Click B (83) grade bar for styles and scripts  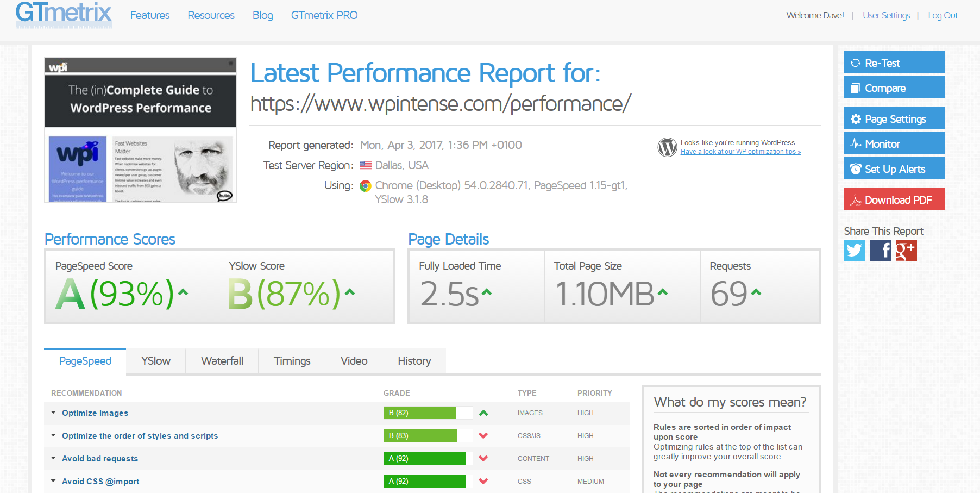(x=428, y=436)
